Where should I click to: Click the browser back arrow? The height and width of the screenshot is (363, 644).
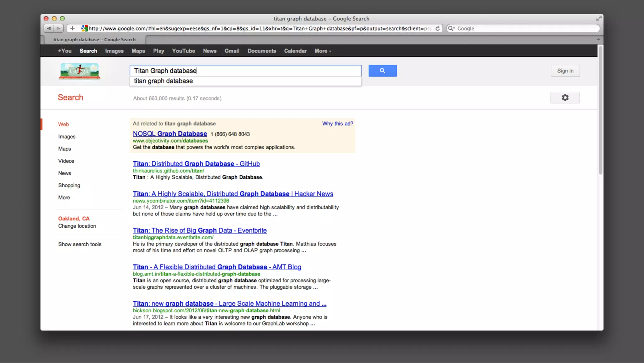49,28
